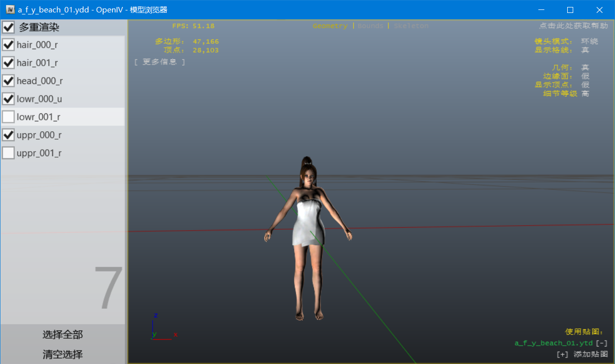Click the 多边形 47,166 count
The height and width of the screenshot is (364, 615).
click(x=187, y=41)
